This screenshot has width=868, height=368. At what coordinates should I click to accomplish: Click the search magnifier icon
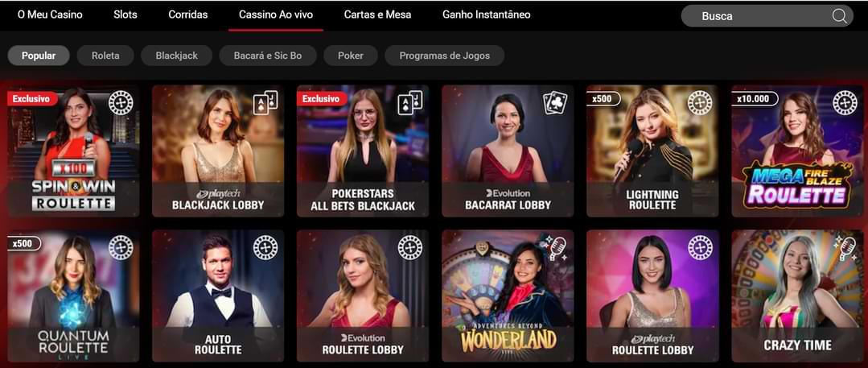click(x=840, y=16)
